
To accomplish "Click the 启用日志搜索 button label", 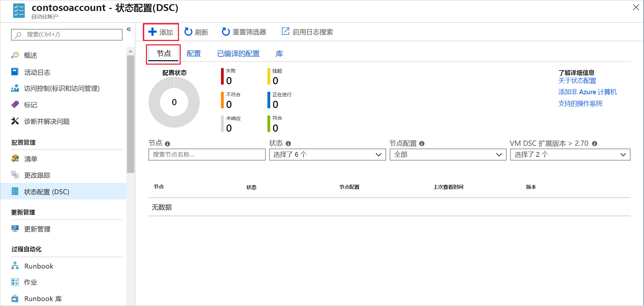I will point(313,32).
